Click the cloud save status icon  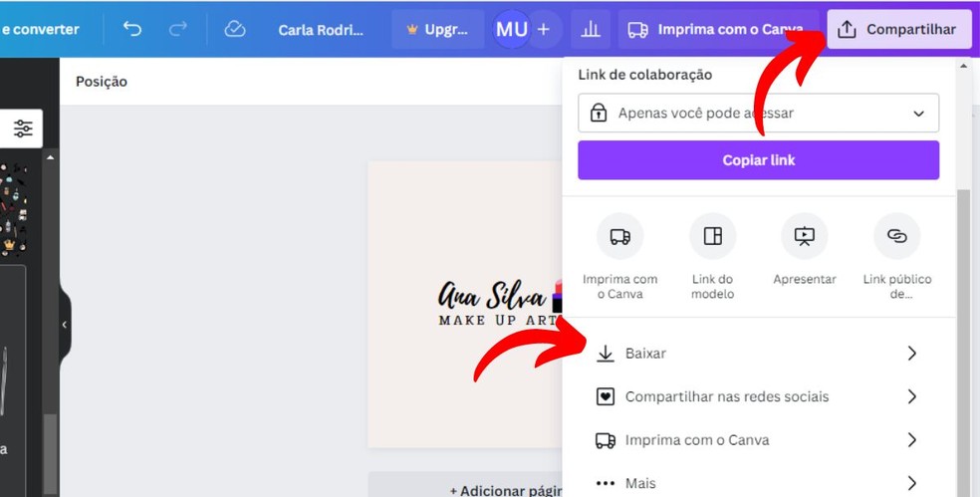tap(235, 29)
